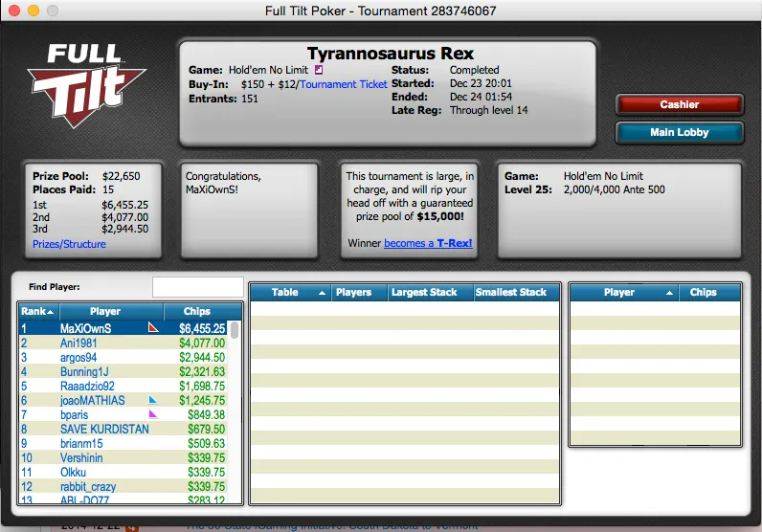Click the blue flag icon beside joaoMATHIAS
762x532 pixels.
pos(151,400)
